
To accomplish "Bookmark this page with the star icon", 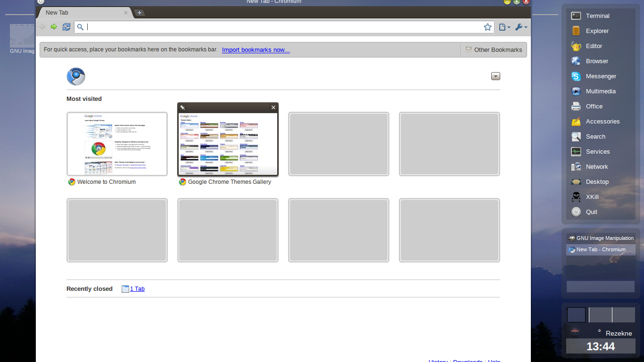I will (x=487, y=27).
